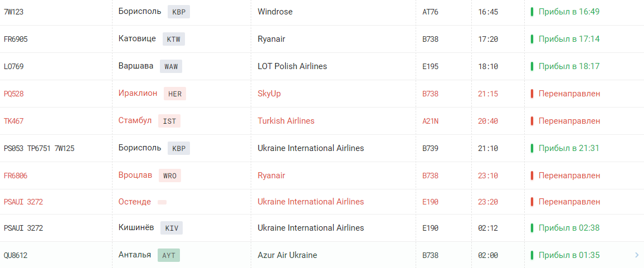Click the KIV badge next to Кишинёв
The image size is (644, 268).
pos(172,228)
